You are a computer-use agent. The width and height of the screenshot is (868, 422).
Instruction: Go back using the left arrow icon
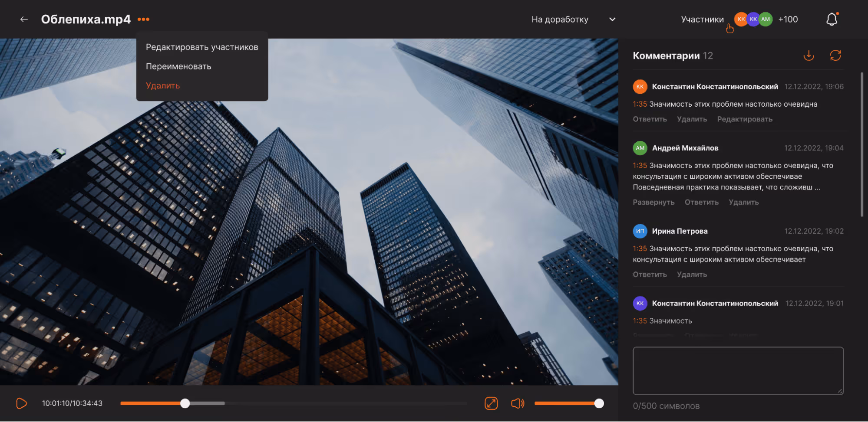pyautogui.click(x=24, y=19)
